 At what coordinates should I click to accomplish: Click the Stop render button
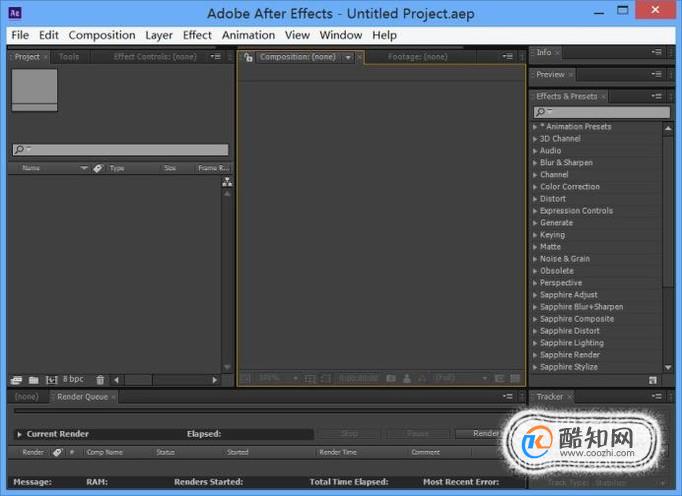tap(349, 434)
